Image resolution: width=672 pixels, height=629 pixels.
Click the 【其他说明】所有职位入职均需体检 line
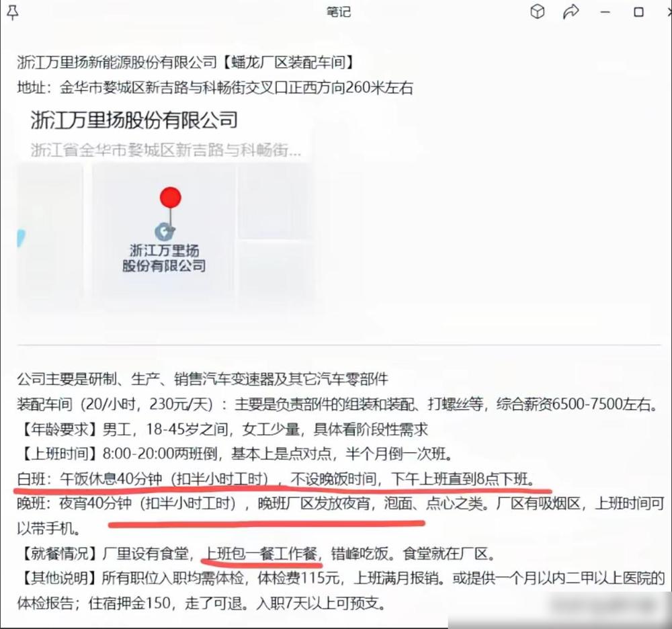[x=341, y=579]
